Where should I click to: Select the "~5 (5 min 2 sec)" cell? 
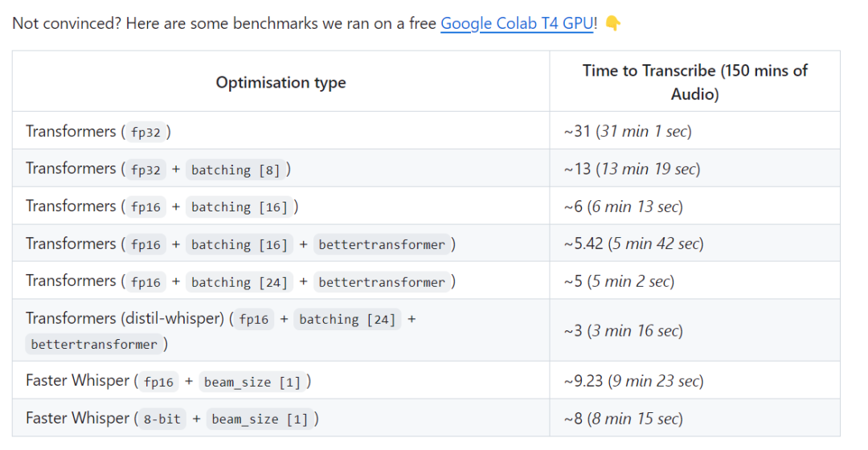tap(619, 281)
